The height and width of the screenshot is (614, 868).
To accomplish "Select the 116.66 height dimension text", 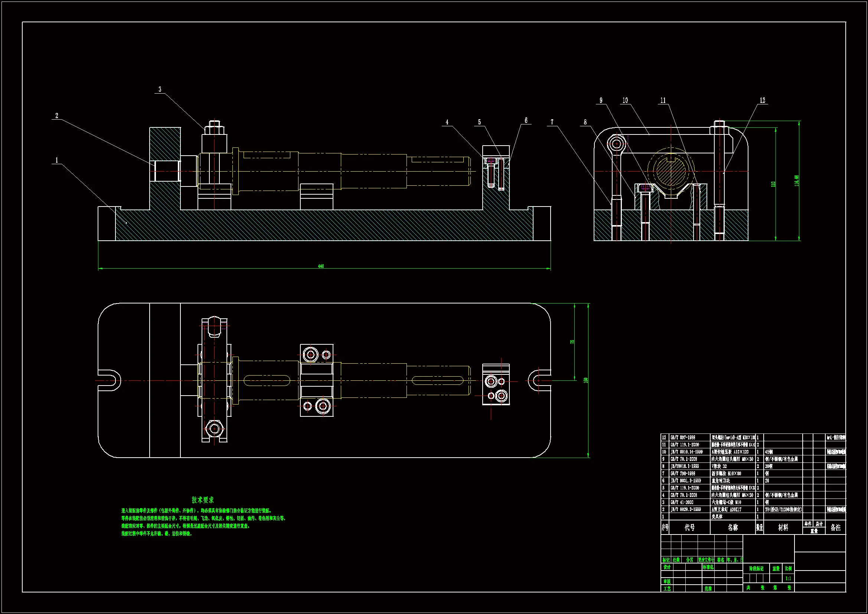I will click(797, 181).
